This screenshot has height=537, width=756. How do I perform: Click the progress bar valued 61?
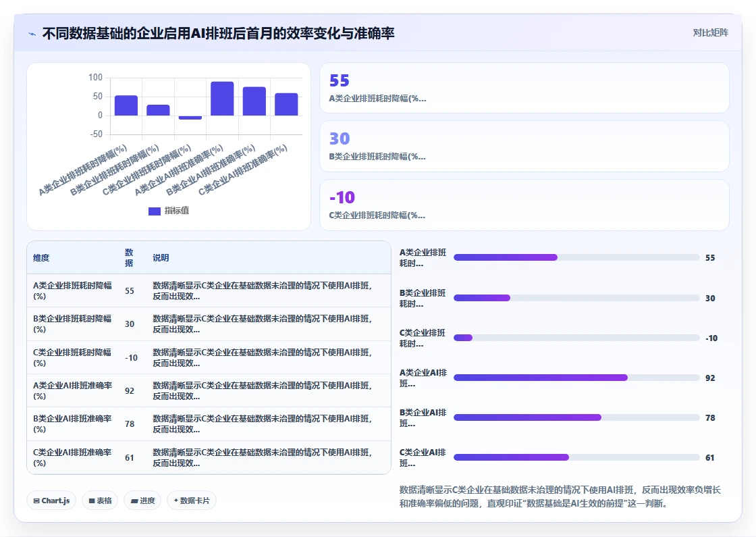576,457
